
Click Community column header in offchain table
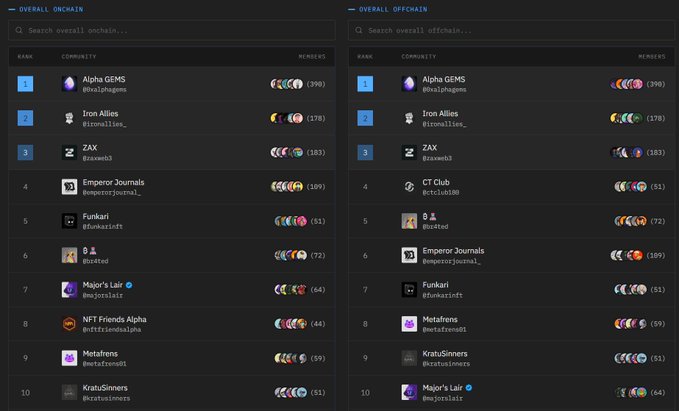point(419,57)
